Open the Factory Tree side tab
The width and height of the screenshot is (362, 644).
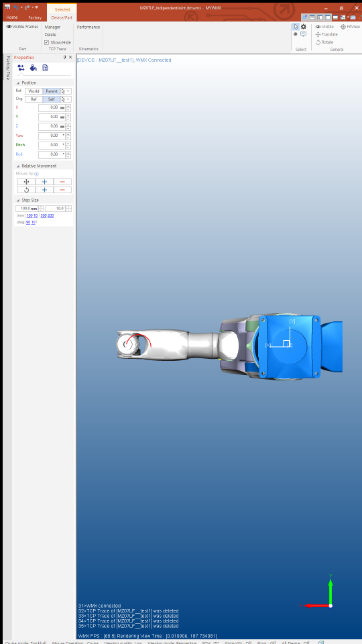point(8,67)
